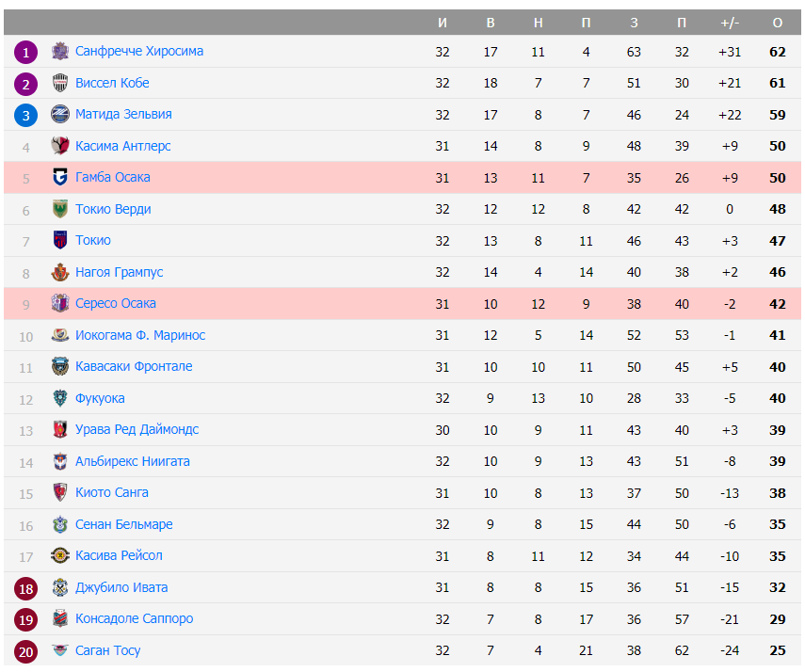Click the Урава Ред Даймондс club crest icon
The image size is (805, 672).
pyautogui.click(x=60, y=429)
